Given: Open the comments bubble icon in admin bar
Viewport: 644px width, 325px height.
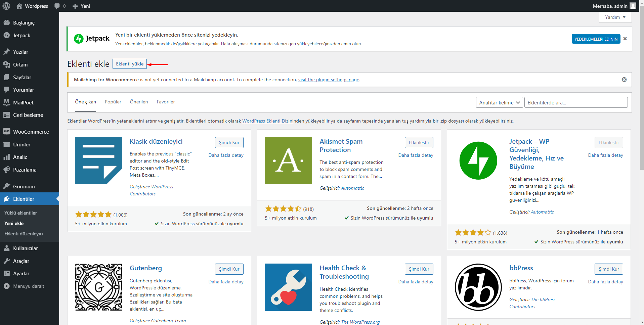Looking at the screenshot, I should coord(57,6).
